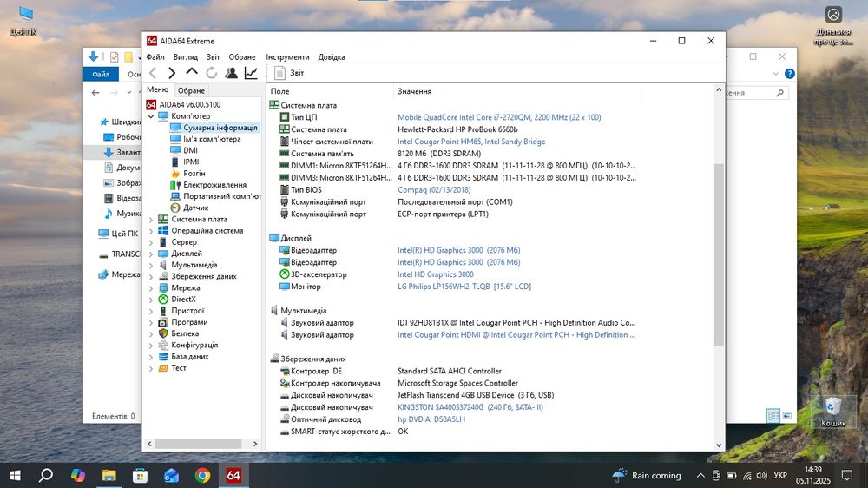Collapse the Комп'ютер tree node
This screenshot has height=488, width=868.
point(151,116)
